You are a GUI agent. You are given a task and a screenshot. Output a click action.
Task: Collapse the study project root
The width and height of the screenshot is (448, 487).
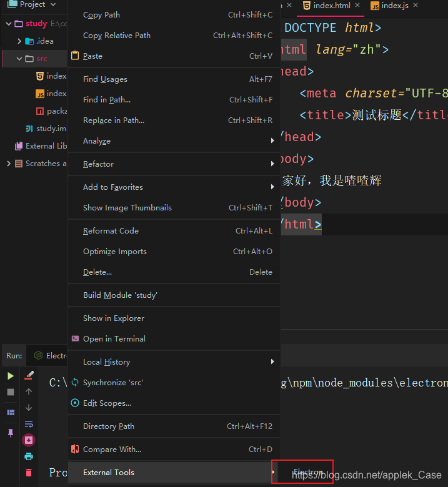[9, 24]
